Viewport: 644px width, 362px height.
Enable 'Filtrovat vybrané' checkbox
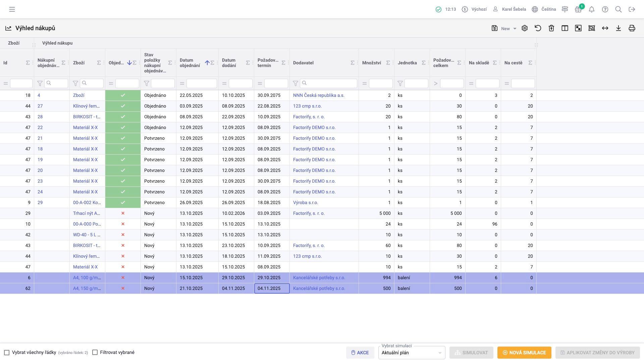point(95,353)
